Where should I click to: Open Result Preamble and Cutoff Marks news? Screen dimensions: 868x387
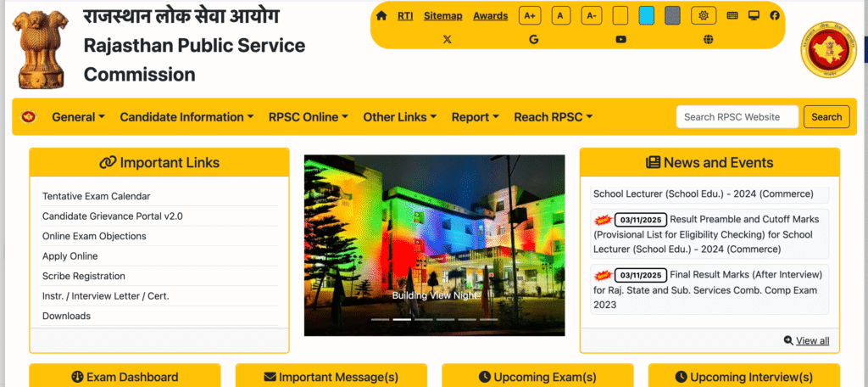click(709, 234)
